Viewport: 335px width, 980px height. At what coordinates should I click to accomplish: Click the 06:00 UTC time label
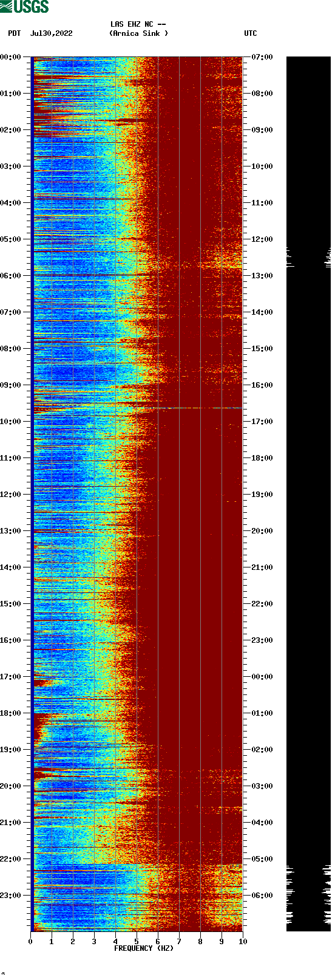[x=262, y=896]
